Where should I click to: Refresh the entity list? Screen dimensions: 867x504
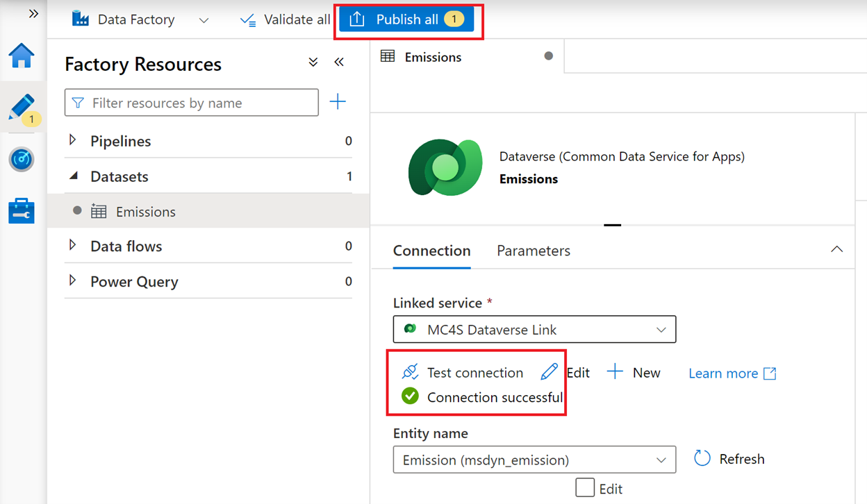[x=729, y=459]
